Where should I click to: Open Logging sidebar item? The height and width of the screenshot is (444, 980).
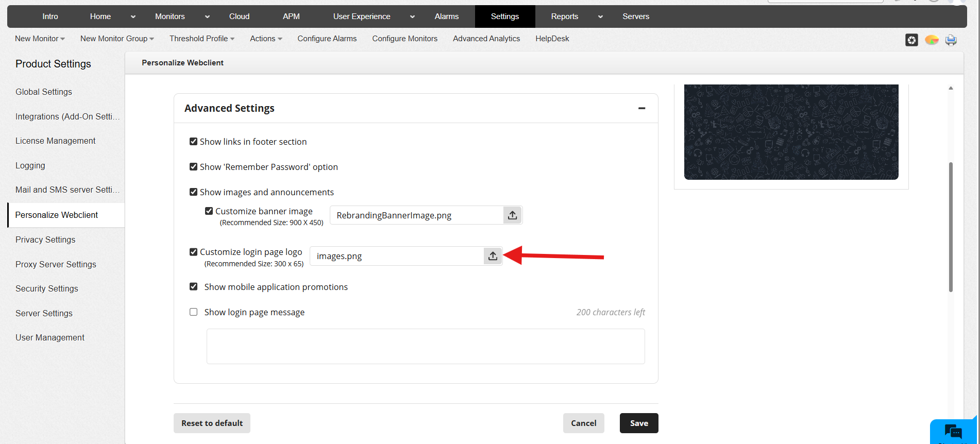[x=30, y=165]
